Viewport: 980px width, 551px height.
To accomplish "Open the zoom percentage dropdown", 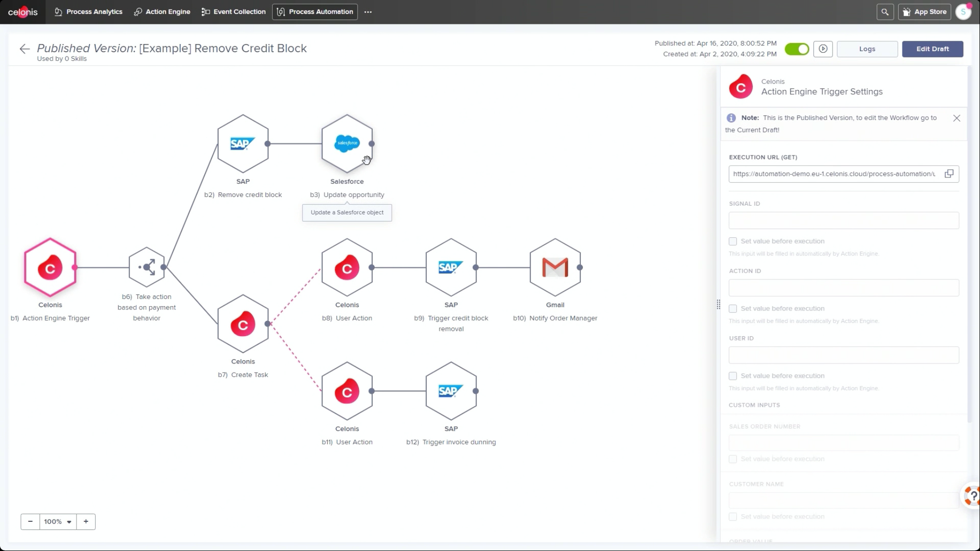I will click(58, 521).
